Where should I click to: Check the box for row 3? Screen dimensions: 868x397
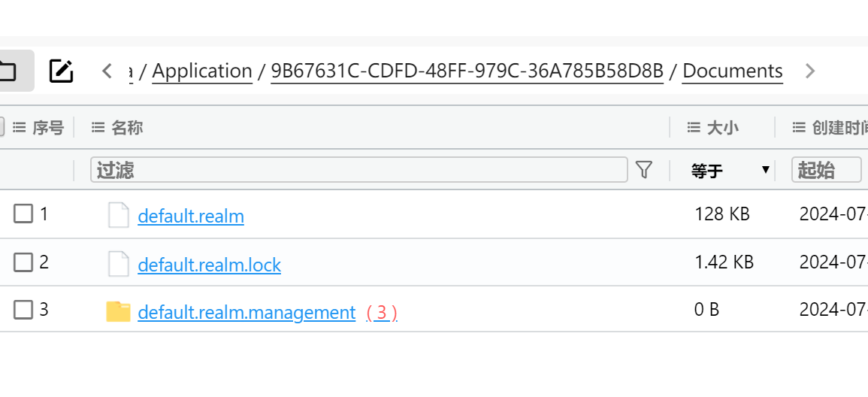pos(23,310)
